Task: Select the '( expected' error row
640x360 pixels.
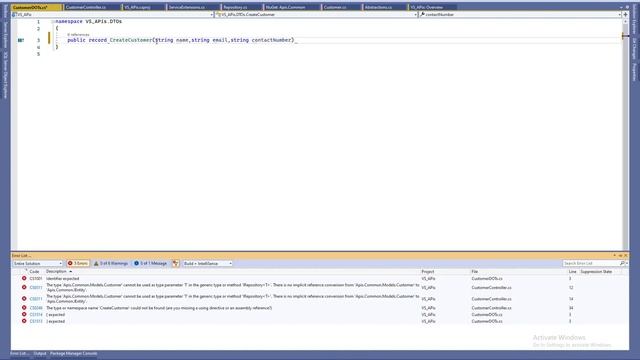Action: tap(320, 315)
